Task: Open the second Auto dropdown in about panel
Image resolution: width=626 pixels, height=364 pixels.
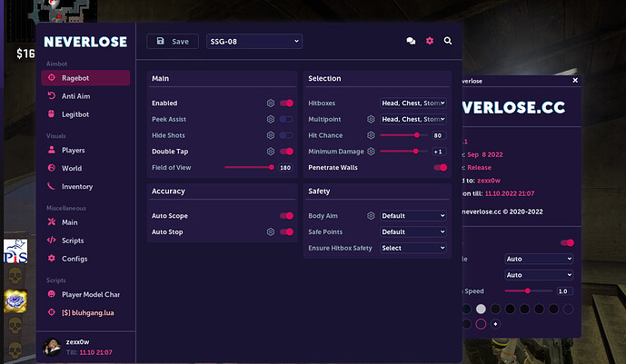Action: [x=539, y=275]
